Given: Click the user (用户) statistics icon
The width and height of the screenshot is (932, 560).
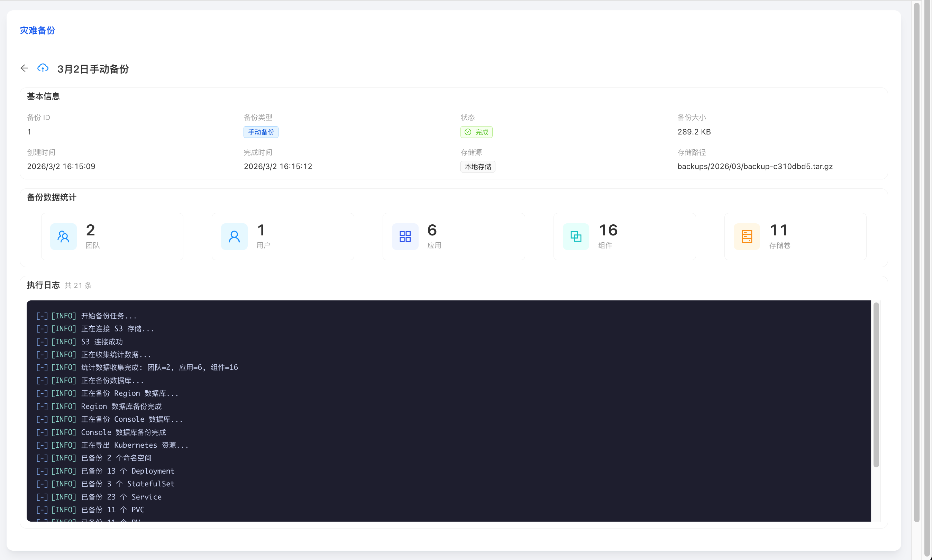Looking at the screenshot, I should pos(234,236).
